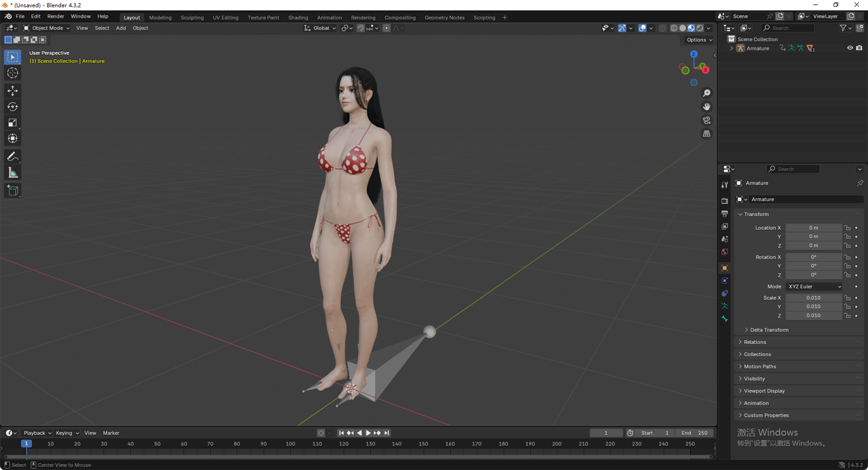Select the Select Box tool

(13, 57)
